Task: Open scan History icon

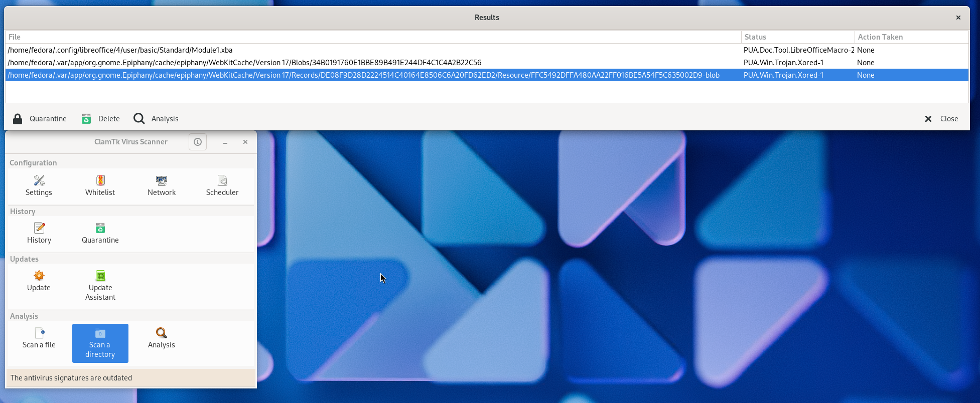Action: 39,233
